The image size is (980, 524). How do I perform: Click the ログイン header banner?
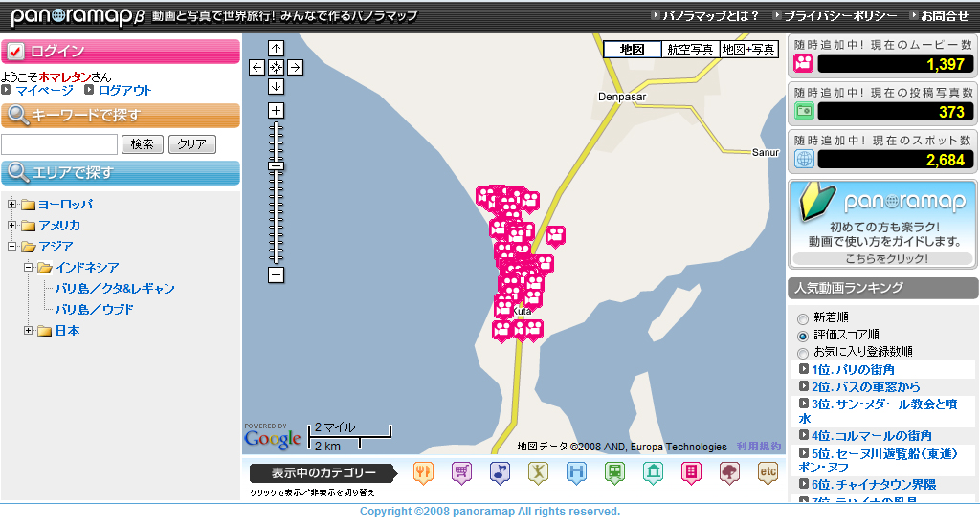coord(121,52)
